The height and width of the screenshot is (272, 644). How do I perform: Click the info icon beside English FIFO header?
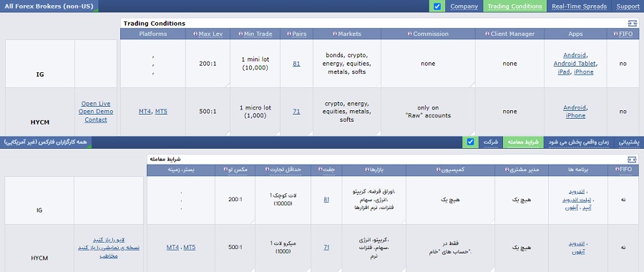615,34
